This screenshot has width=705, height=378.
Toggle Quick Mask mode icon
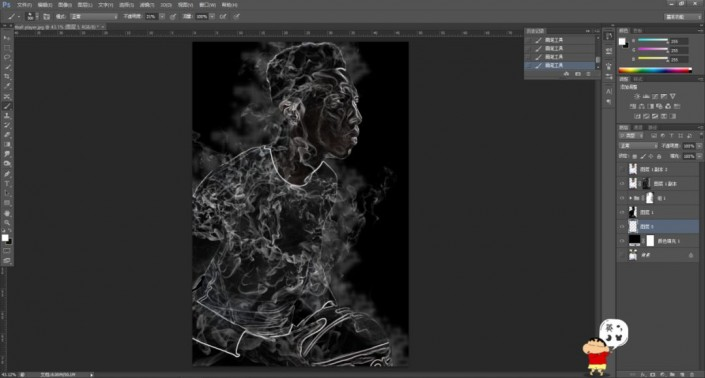7,250
